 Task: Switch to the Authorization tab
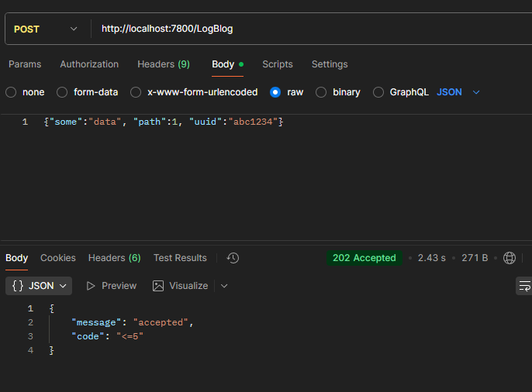pyautogui.click(x=89, y=64)
